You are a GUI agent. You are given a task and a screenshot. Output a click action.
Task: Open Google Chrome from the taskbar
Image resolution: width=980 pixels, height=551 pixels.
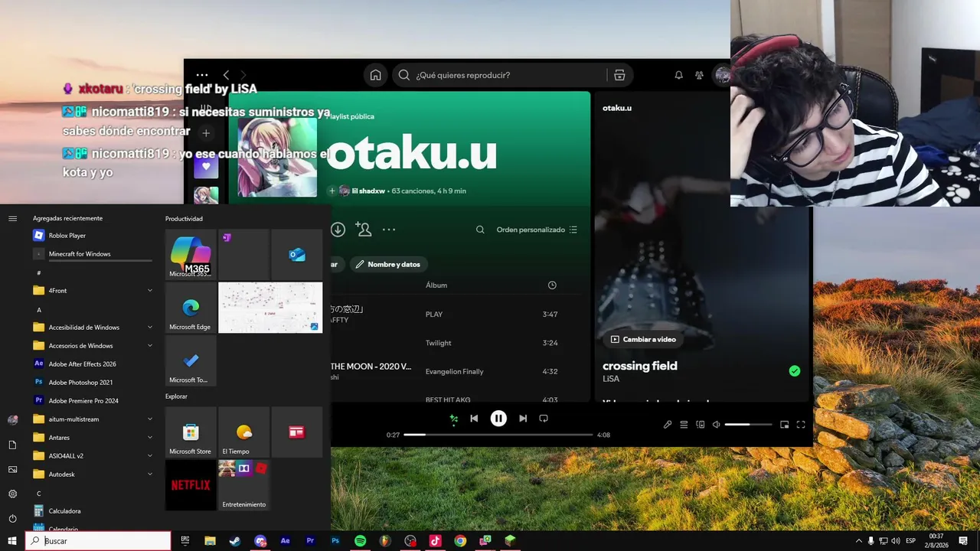[460, 541]
